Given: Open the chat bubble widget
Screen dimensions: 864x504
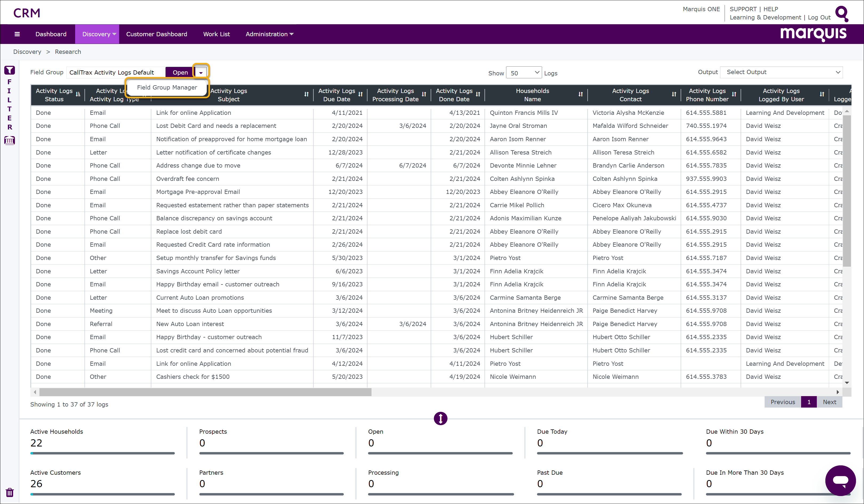Looking at the screenshot, I should pos(840,480).
